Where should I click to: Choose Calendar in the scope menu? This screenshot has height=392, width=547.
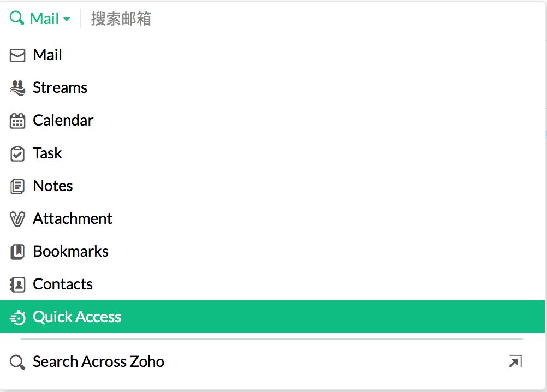click(x=63, y=121)
